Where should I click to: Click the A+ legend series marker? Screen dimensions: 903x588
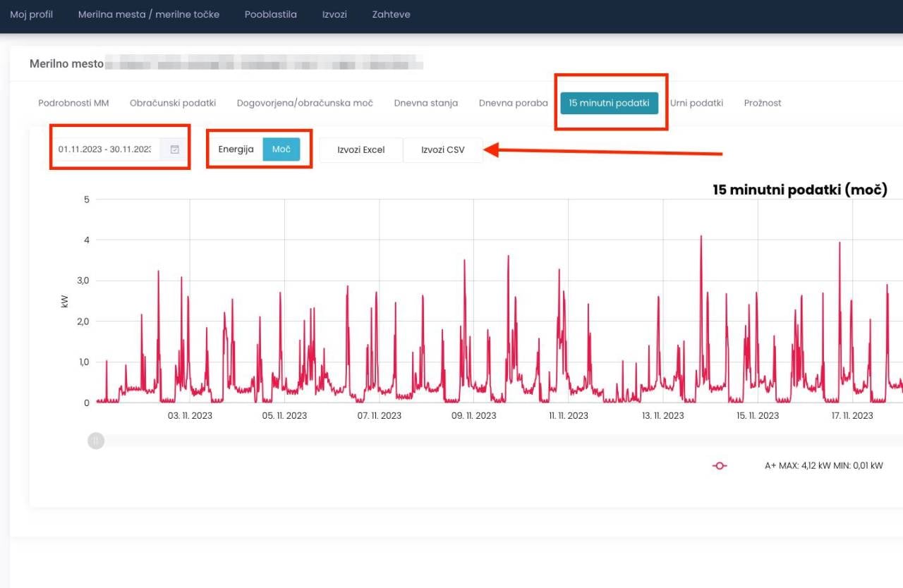[720, 466]
